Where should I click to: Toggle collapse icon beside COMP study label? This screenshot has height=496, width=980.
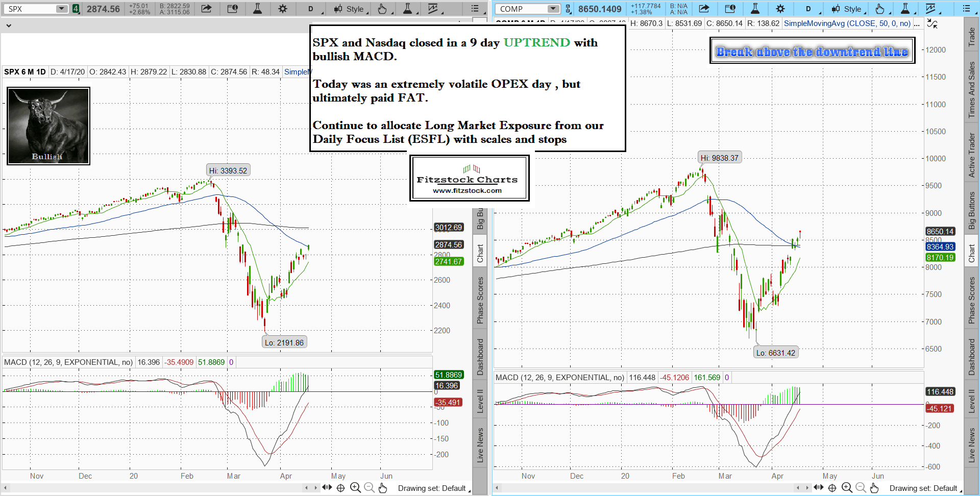tap(932, 23)
